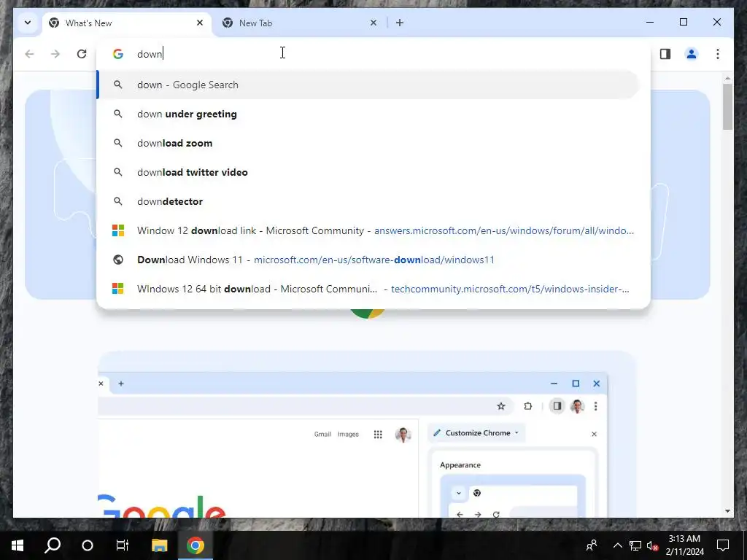
Task: Open the tab search dropdown arrow
Action: coord(28,23)
